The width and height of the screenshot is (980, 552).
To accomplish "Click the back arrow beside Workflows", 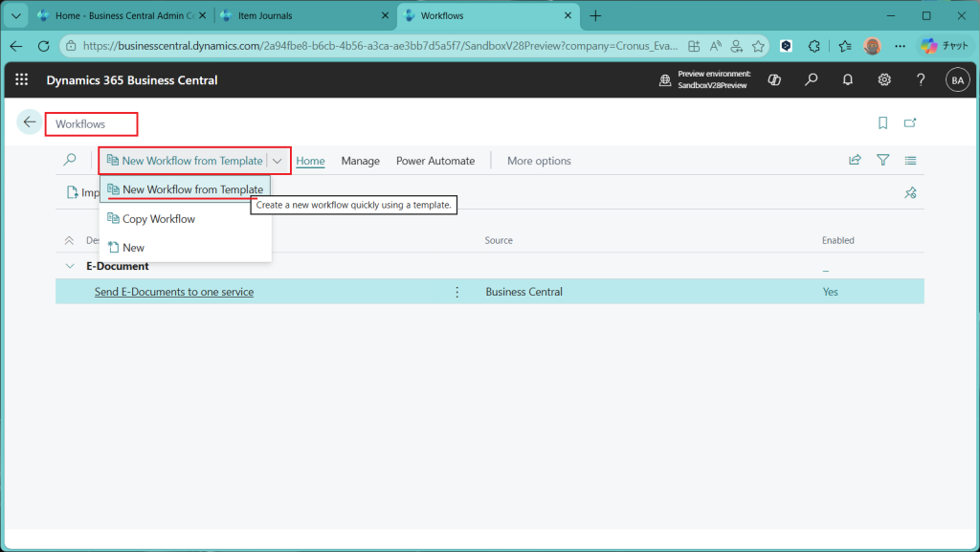I will coord(30,122).
